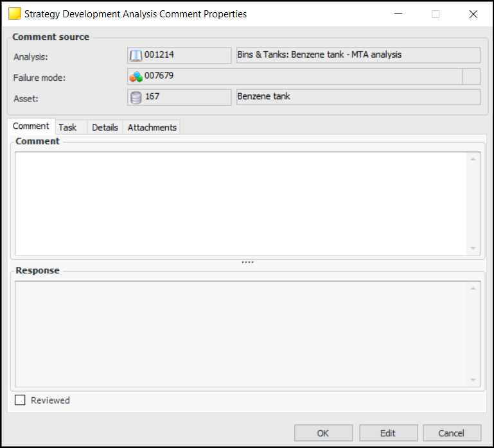
Task: Click the Response box scroll down arrow
Action: point(473,380)
